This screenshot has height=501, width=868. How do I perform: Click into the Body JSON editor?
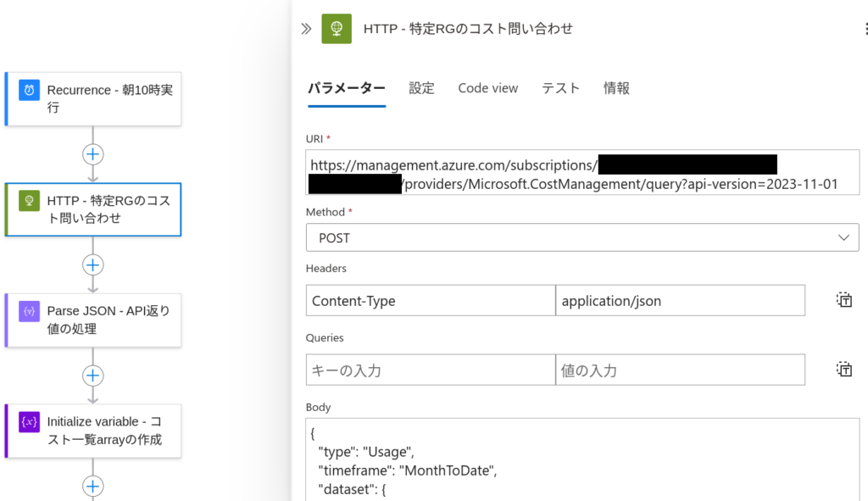click(582, 460)
